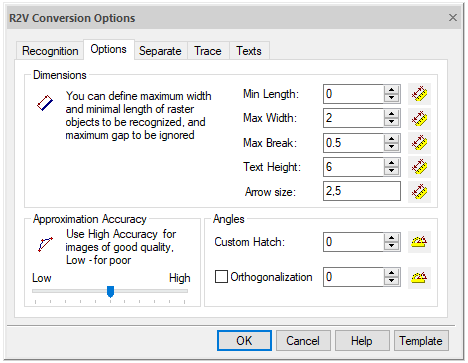Click the angle measure icon for Custom Hatch
The height and width of the screenshot is (363, 468).
419,242
